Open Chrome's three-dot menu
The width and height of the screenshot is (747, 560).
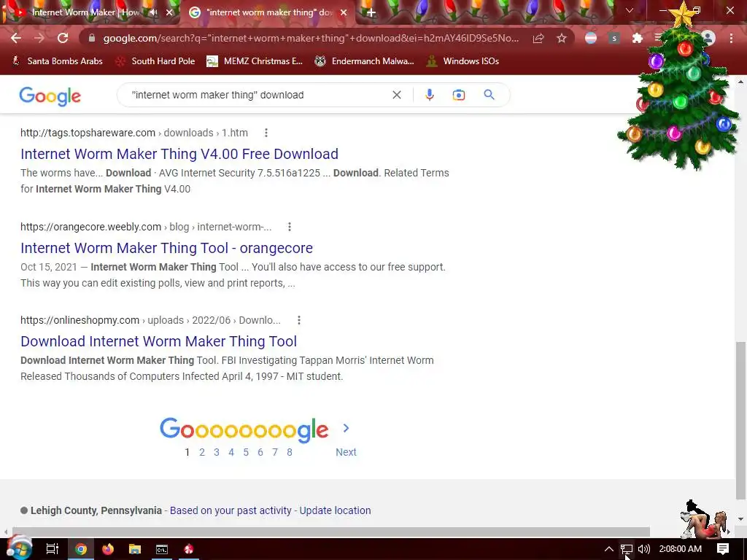pyautogui.click(x=731, y=38)
